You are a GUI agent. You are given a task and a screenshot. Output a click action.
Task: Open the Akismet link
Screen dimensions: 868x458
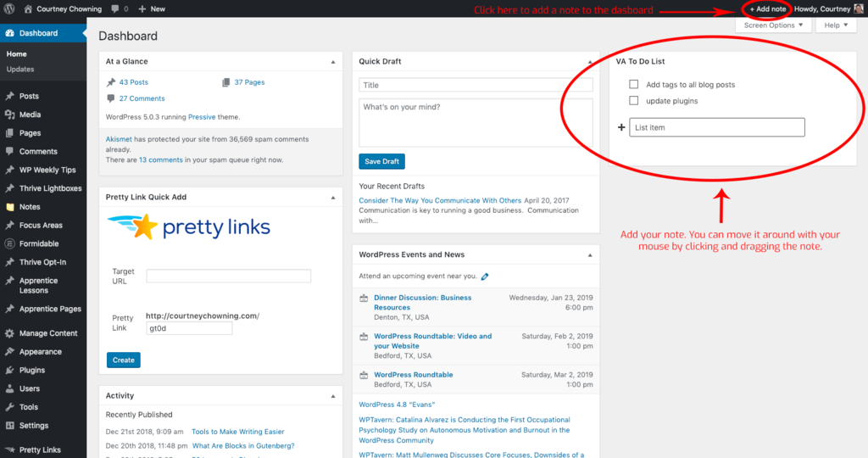[x=119, y=139]
